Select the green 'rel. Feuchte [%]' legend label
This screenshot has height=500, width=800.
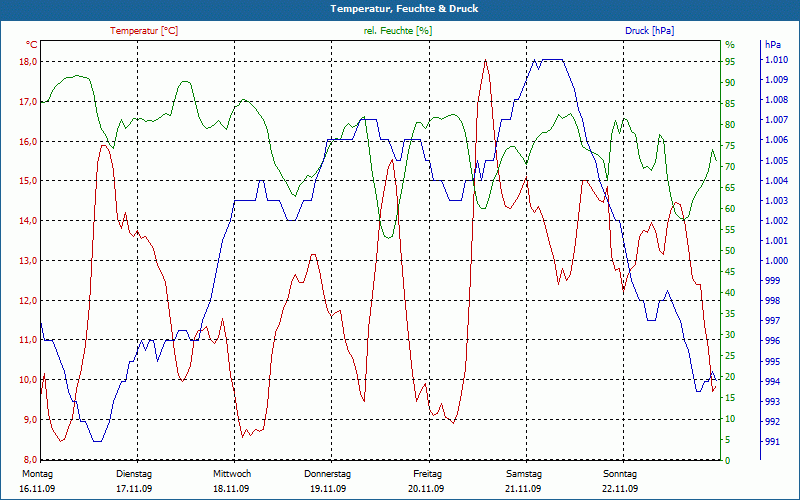[x=397, y=31]
